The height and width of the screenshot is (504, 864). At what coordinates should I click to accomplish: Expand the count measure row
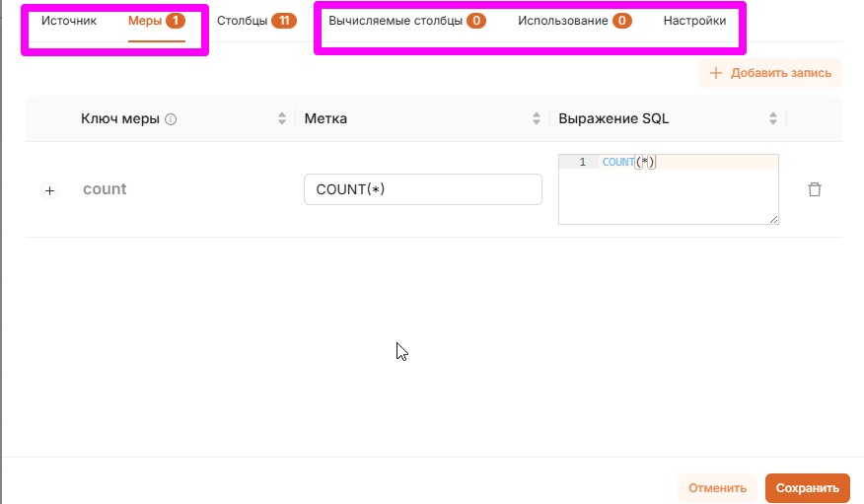[x=50, y=190]
